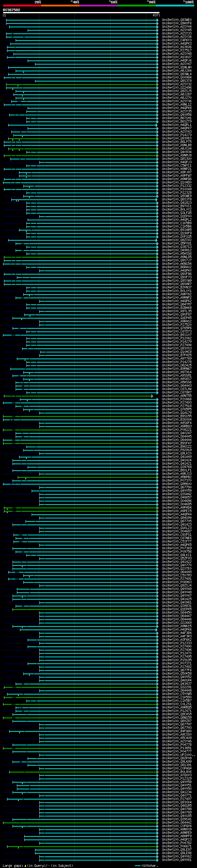Select label UniRef100_Q3SA42

click(176, 494)
